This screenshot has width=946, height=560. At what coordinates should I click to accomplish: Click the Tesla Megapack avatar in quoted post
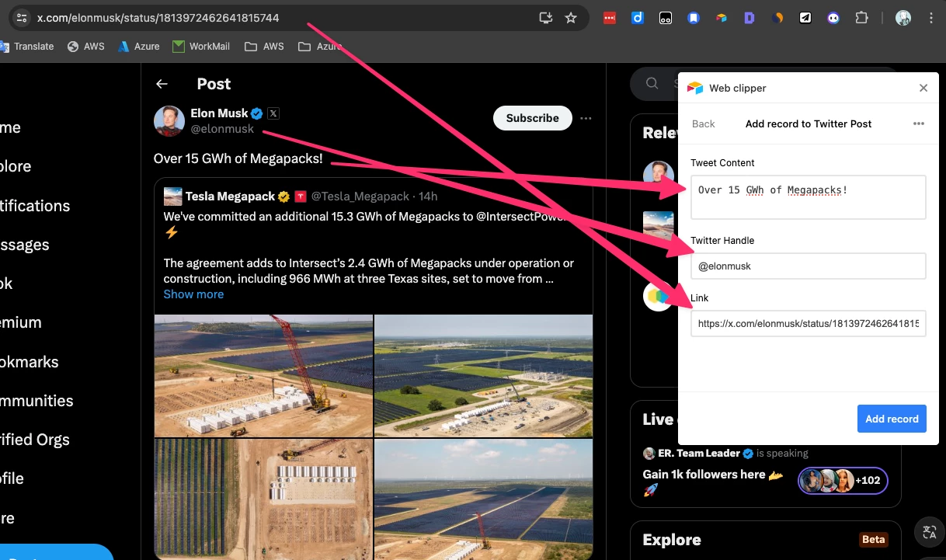172,197
